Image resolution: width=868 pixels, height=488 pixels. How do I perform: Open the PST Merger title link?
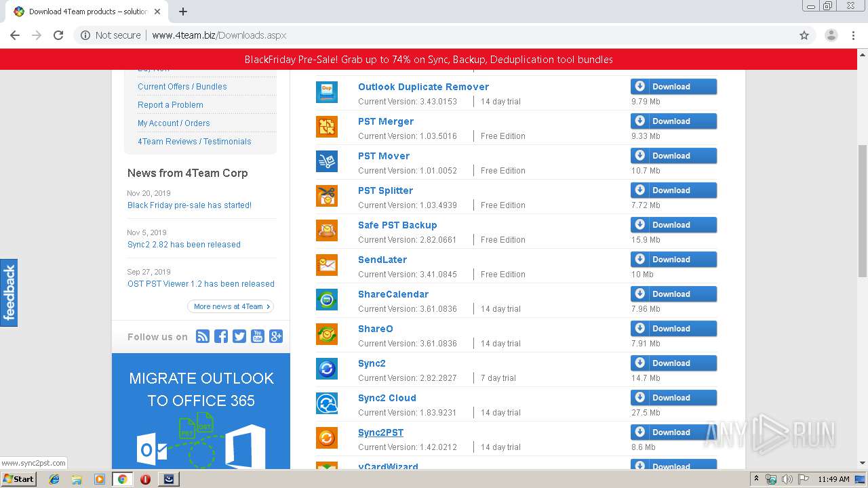[386, 121]
